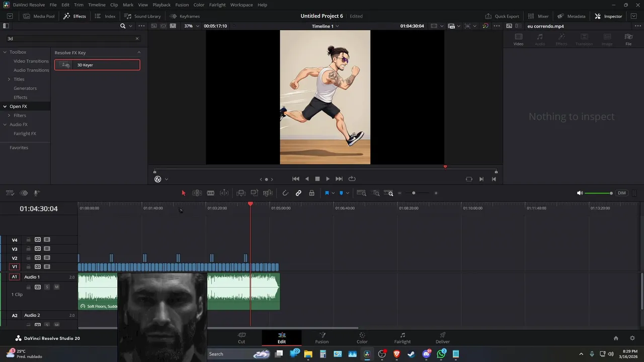The height and width of the screenshot is (362, 644).
Task: Click Quick Export
Action: (502, 16)
